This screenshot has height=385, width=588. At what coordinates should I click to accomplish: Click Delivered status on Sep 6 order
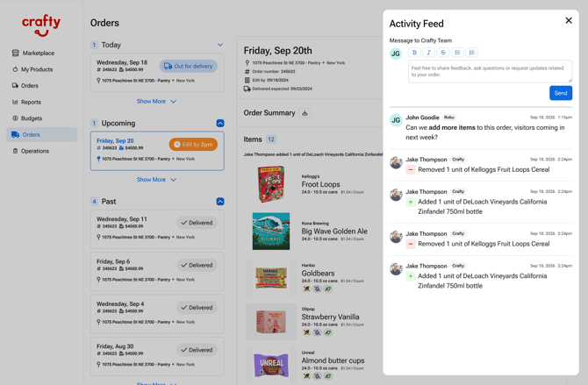point(197,265)
